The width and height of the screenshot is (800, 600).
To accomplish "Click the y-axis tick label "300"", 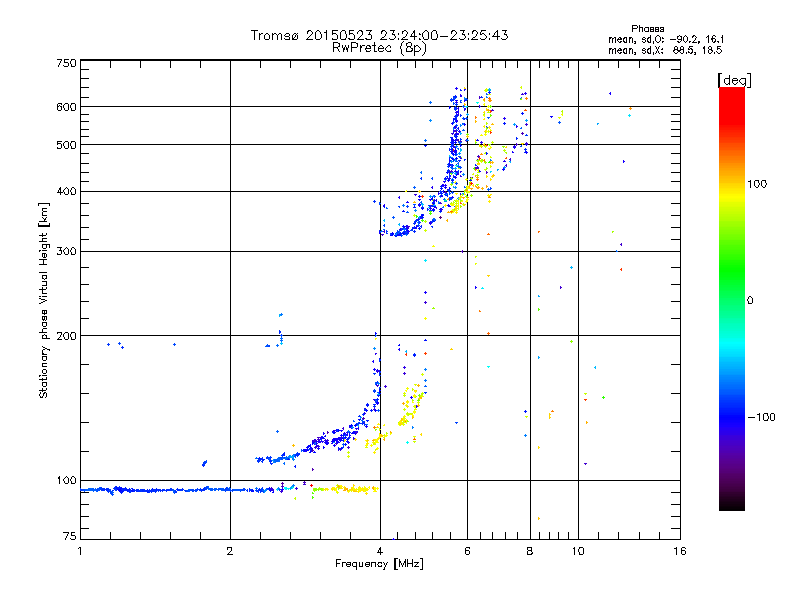I will click(x=66, y=252).
